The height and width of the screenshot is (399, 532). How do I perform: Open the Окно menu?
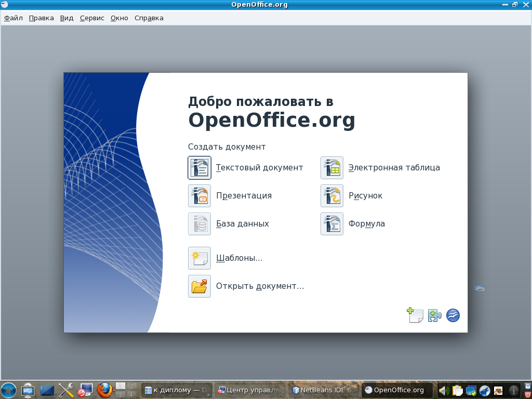pyautogui.click(x=119, y=18)
